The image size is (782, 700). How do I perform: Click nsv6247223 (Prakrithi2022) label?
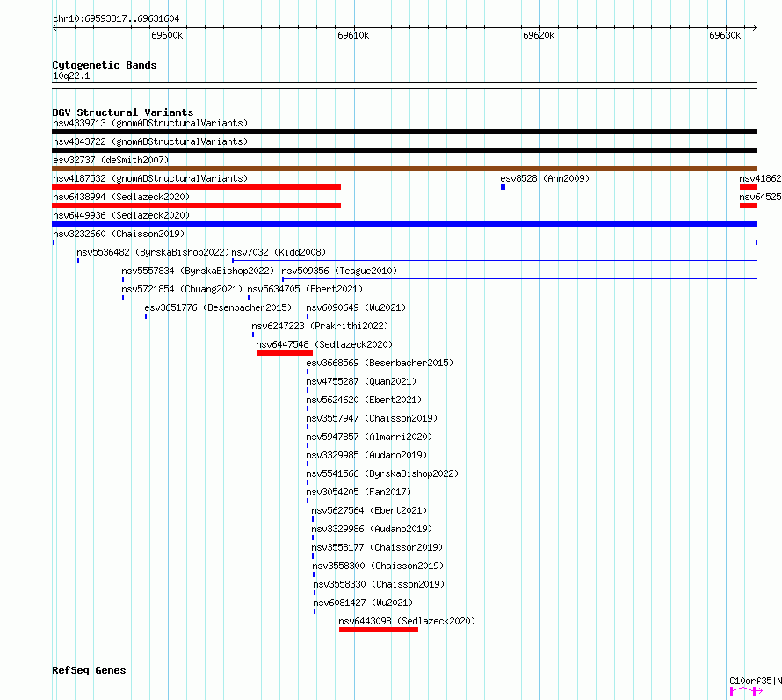[x=320, y=326]
